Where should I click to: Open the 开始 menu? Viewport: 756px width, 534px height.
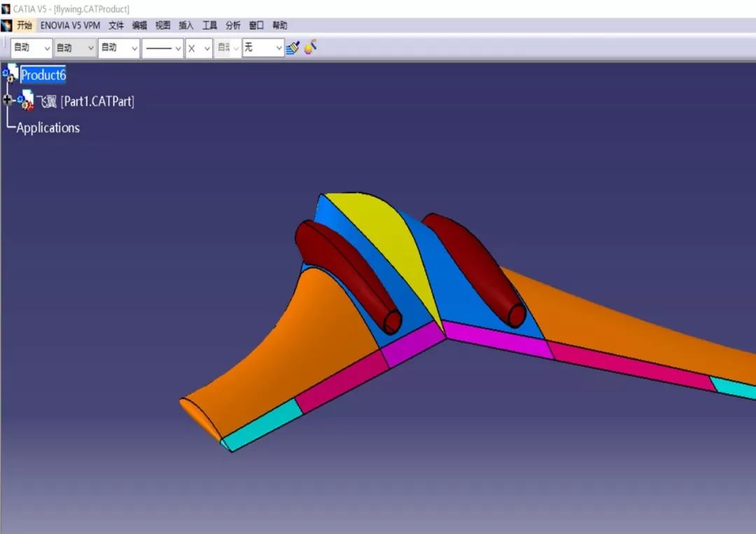click(x=24, y=26)
